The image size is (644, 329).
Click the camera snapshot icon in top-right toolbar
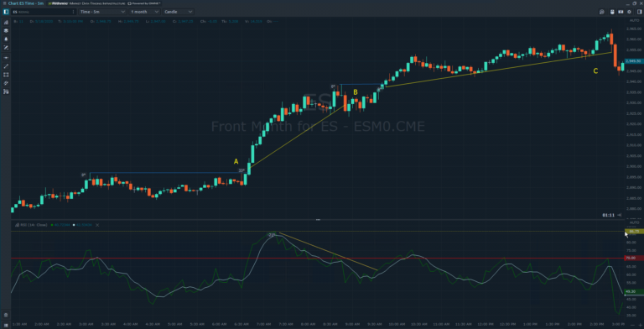[621, 12]
